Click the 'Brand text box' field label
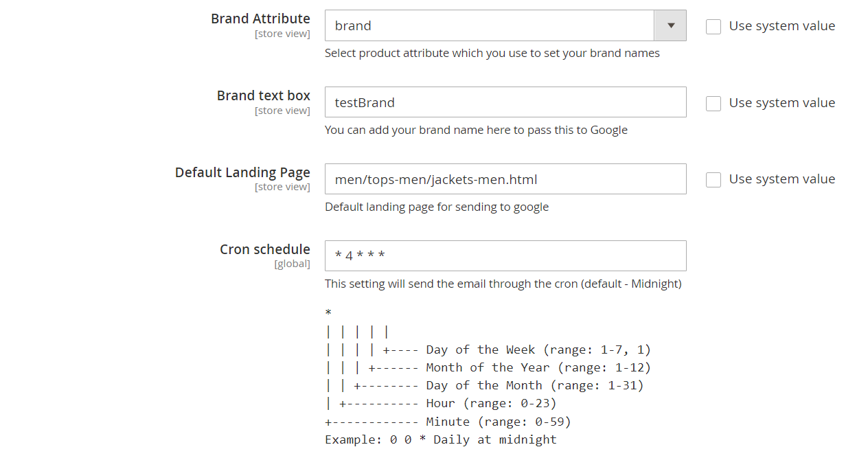Viewport: 868px width, 469px height. click(263, 95)
